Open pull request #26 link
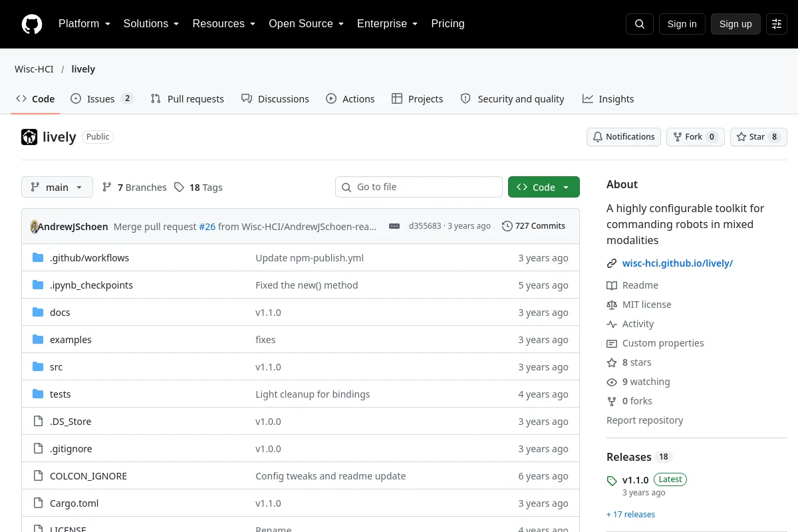798x532 pixels. 207,227
